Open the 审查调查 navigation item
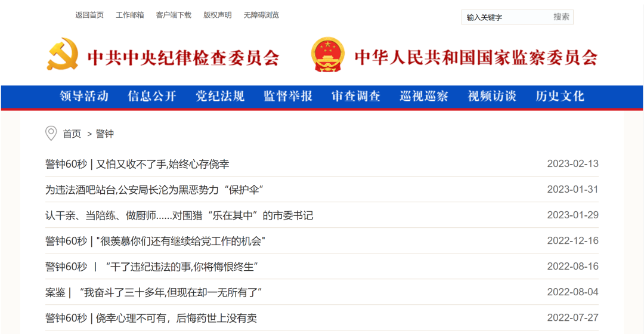644x334 pixels. click(x=356, y=96)
